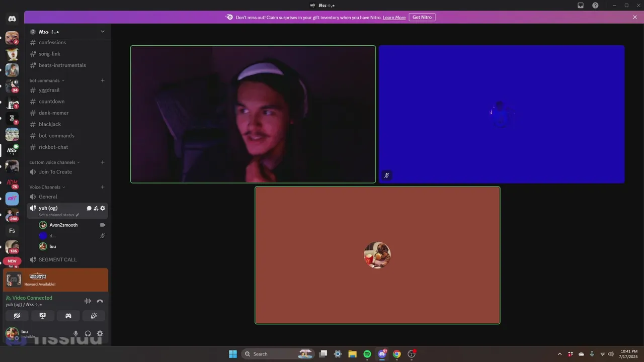Image resolution: width=644 pixels, height=362 pixels.
Task: Select the Nss server icon in sidebar
Action: tap(12, 150)
